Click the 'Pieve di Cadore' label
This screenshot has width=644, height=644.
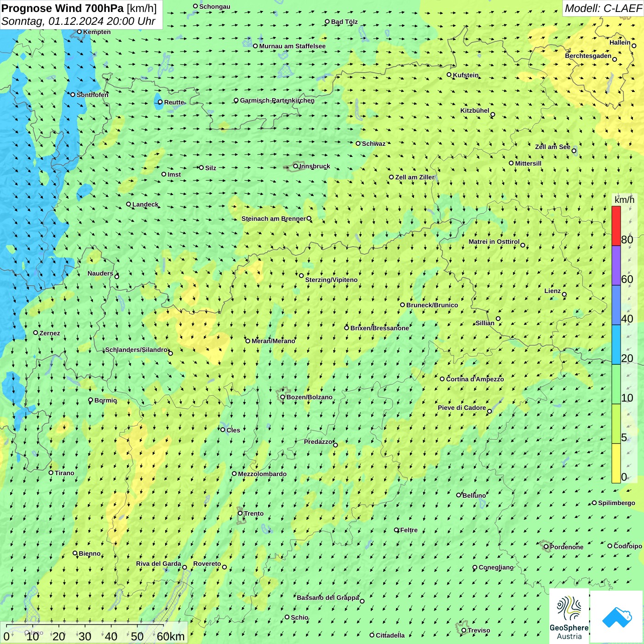click(x=462, y=408)
